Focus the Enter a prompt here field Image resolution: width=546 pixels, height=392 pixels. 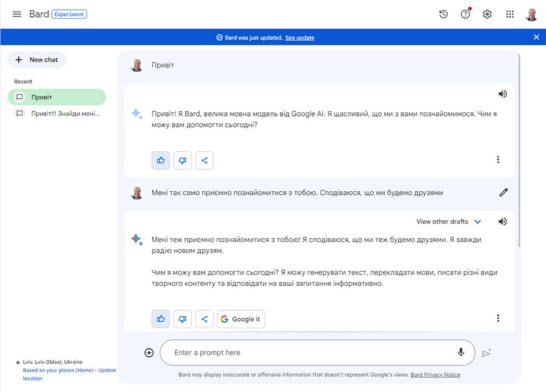(317, 353)
